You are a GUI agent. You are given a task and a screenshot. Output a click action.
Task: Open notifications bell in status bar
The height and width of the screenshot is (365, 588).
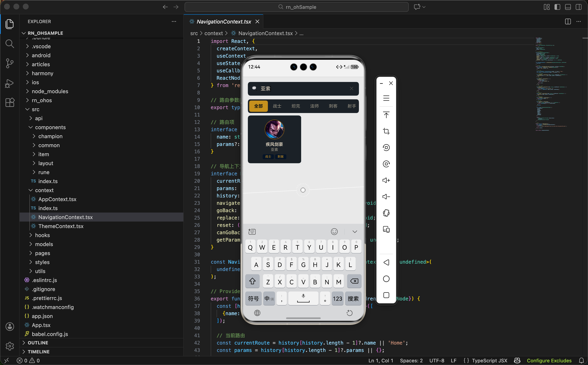581,361
